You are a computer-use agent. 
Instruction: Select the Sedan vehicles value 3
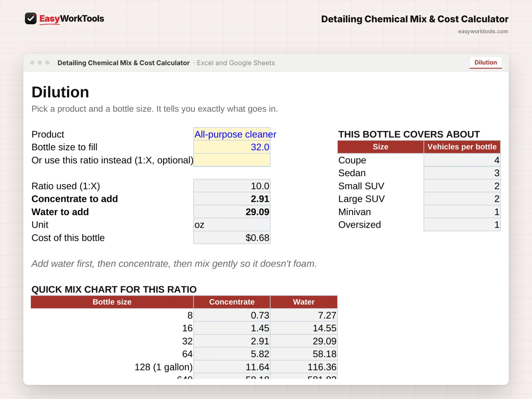(462, 173)
